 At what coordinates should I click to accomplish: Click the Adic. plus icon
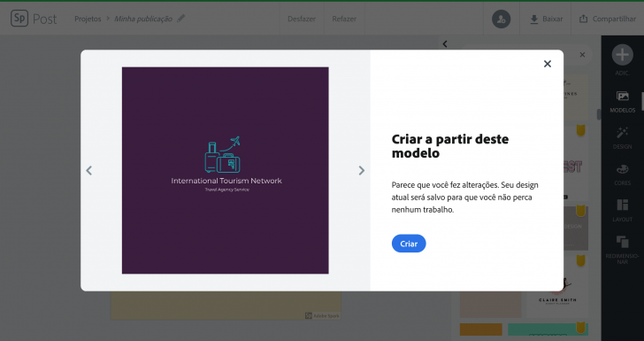[x=622, y=55]
